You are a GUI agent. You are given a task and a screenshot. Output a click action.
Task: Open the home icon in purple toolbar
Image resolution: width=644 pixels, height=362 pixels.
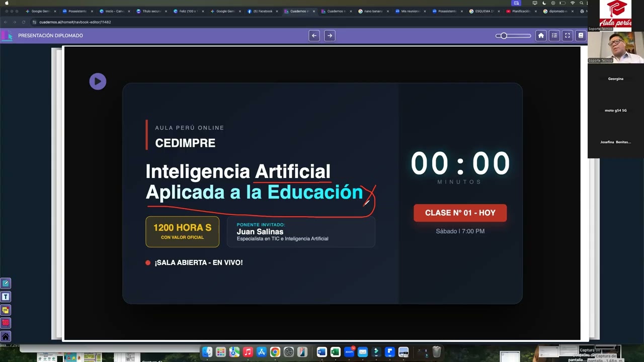(x=541, y=36)
